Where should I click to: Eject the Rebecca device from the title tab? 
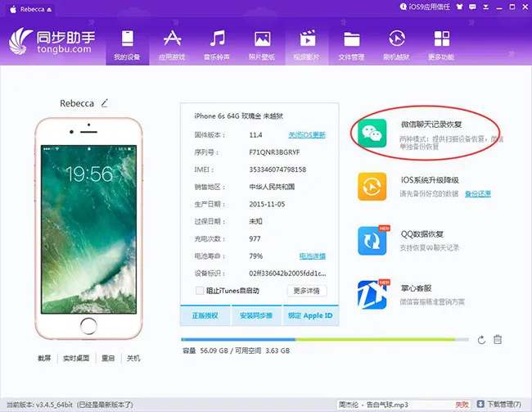click(49, 10)
